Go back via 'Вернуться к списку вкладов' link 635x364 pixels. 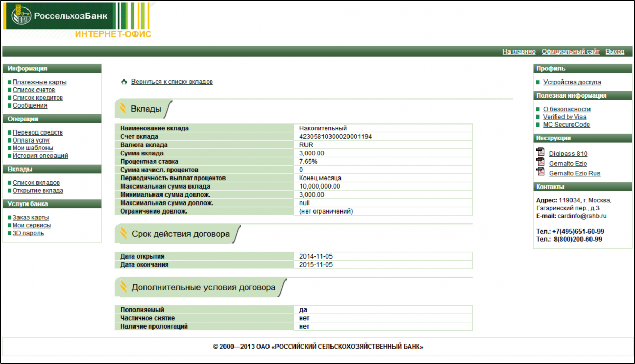point(172,81)
